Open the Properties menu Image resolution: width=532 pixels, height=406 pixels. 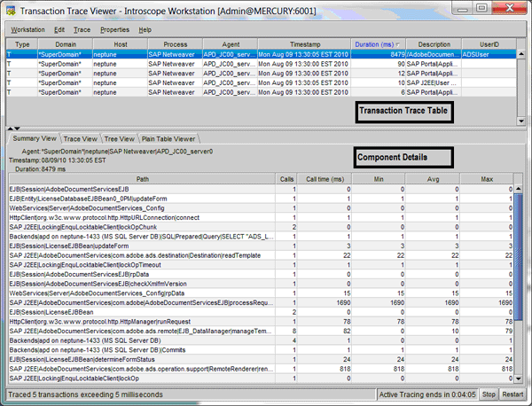(114, 29)
